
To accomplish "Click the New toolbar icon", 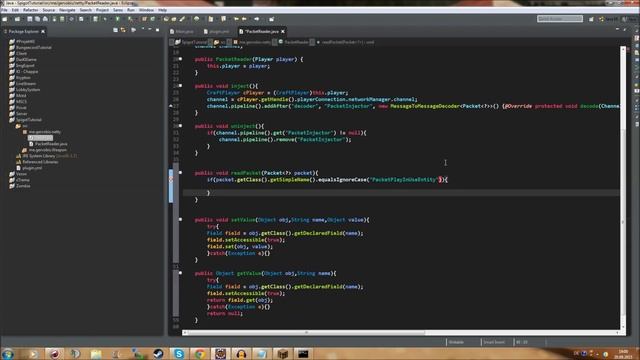I will [5, 19].
